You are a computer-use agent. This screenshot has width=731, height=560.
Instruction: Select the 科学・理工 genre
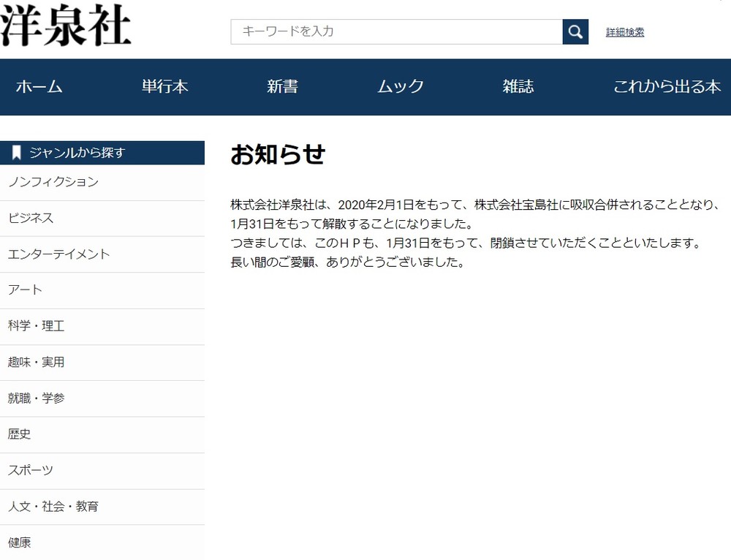37,326
